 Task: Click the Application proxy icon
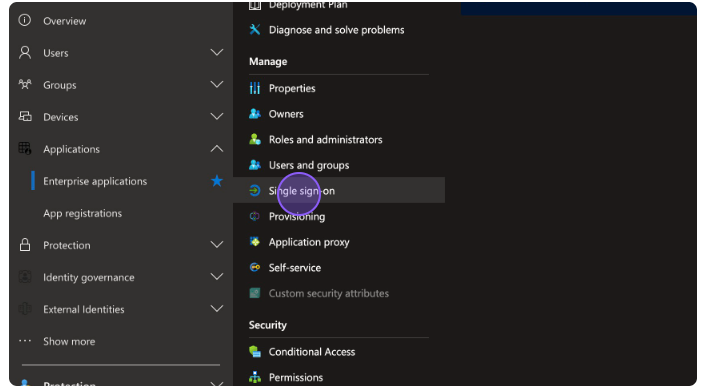[x=255, y=242]
